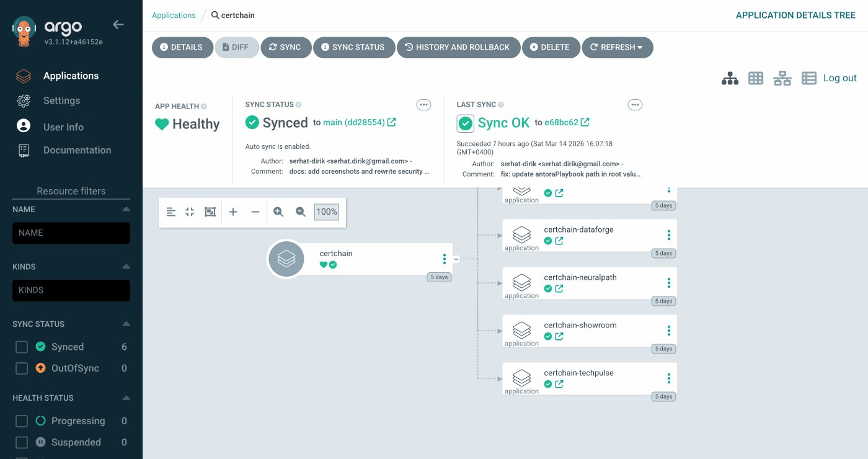Open the external link for certchain-dataforge
The width and height of the screenshot is (868, 459).
[559, 241]
